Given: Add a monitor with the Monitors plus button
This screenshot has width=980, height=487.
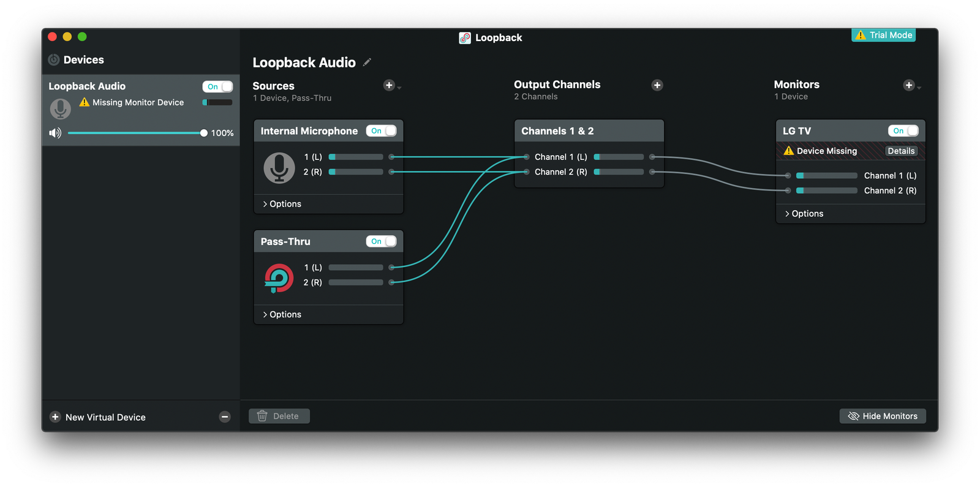Looking at the screenshot, I should pos(909,85).
